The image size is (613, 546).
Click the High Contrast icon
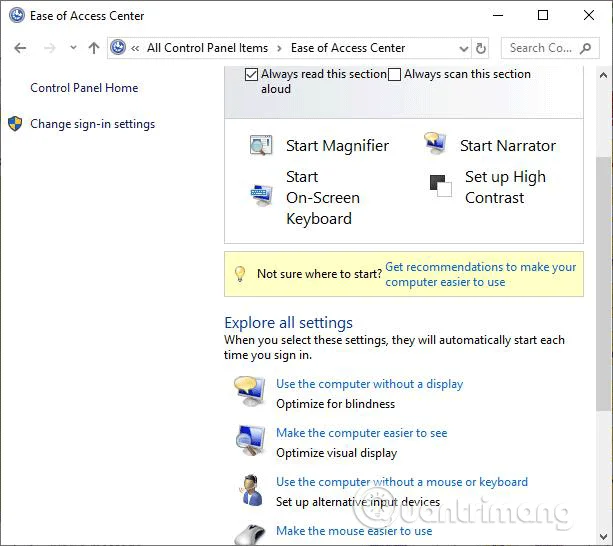coord(441,186)
